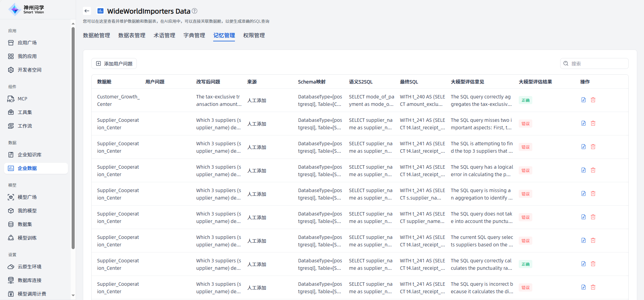This screenshot has height=300, width=644.
Task: Open the MCP component icon in sidebar
Action: [x=11, y=99]
